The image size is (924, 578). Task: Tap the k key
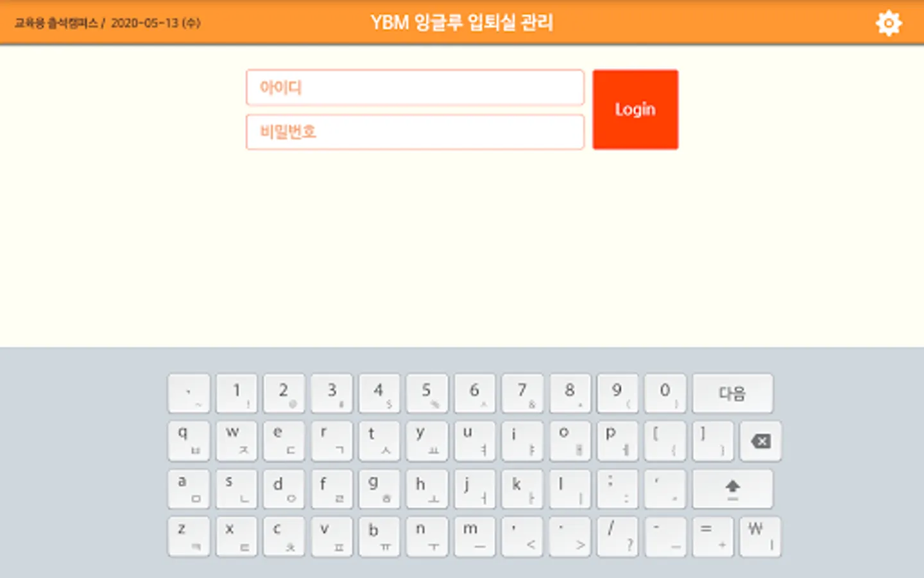[522, 489]
